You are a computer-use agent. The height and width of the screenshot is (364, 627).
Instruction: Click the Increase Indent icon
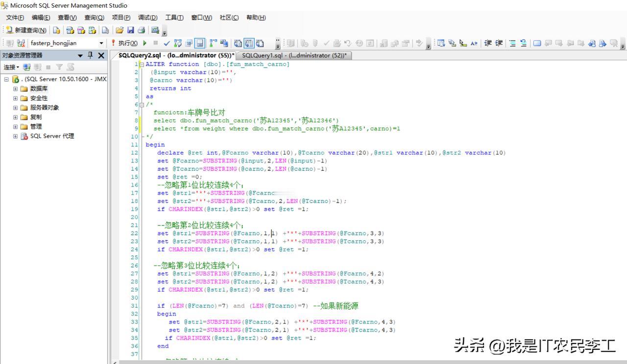click(499, 43)
